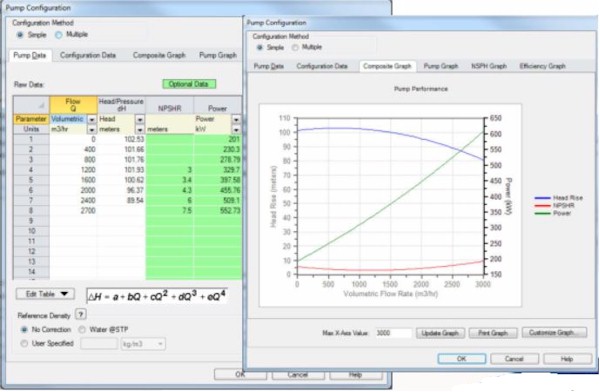This screenshot has height=392, width=600.
Task: Select Simple radio in back Pump Configuration window
Action: click(20, 35)
